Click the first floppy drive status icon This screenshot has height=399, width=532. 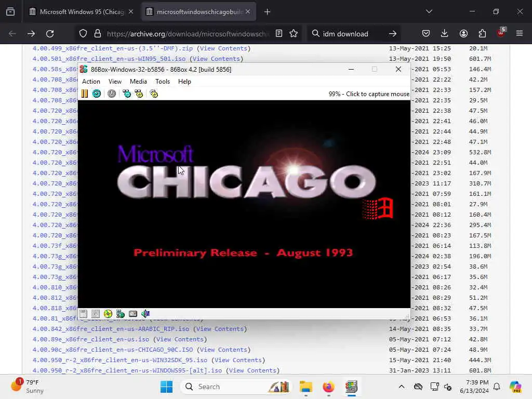pyautogui.click(x=83, y=314)
